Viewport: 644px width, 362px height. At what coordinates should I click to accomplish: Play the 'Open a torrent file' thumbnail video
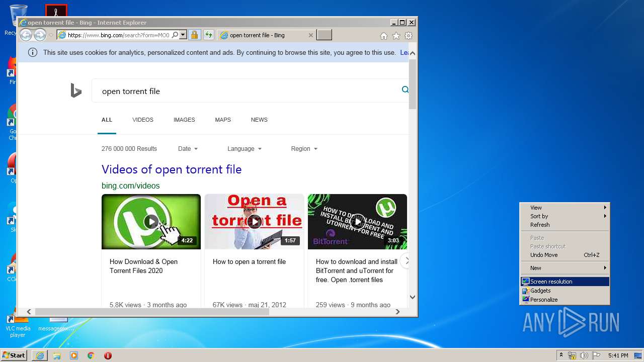[254, 222]
